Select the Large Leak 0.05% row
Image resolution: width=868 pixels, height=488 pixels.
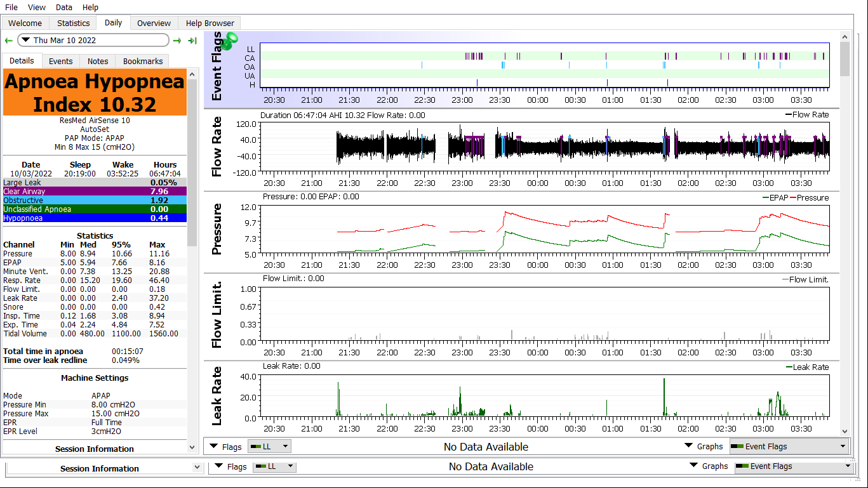click(95, 183)
